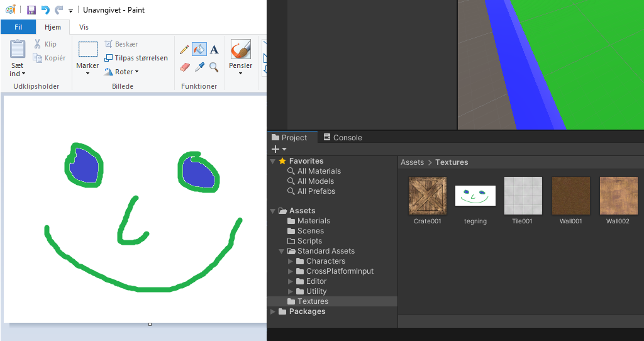Click the bottom canvas resize handle
The height and width of the screenshot is (341, 644).
(150, 325)
